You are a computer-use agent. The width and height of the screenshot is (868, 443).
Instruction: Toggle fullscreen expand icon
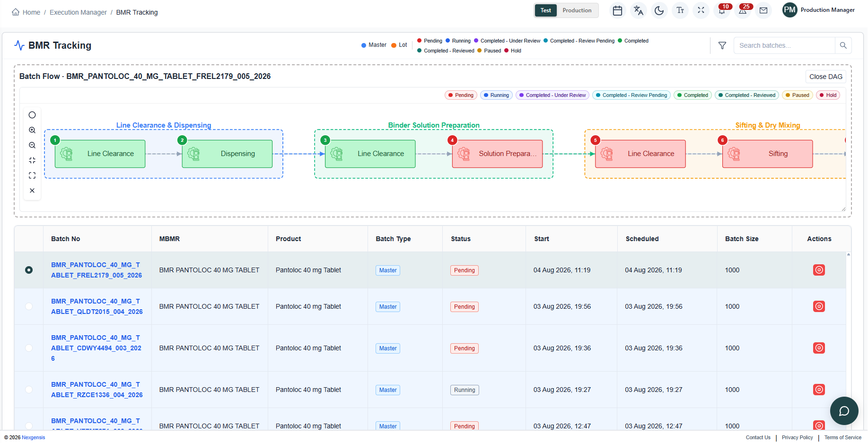coord(701,10)
